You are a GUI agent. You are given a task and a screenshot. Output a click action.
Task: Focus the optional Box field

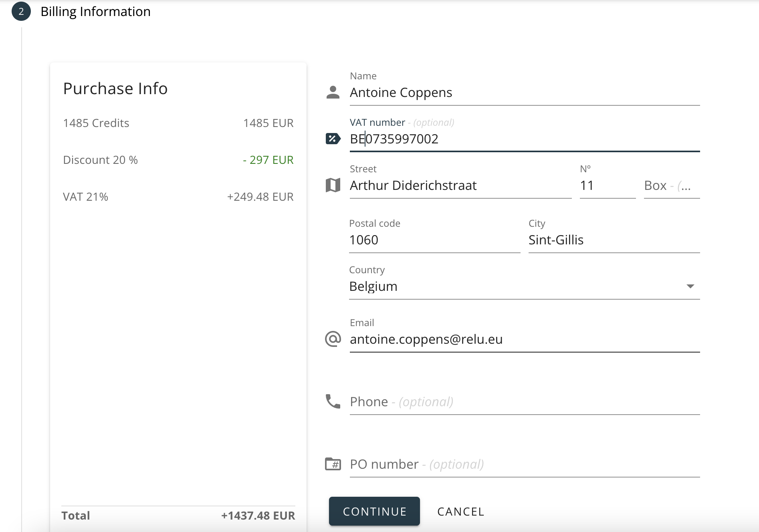(x=671, y=185)
